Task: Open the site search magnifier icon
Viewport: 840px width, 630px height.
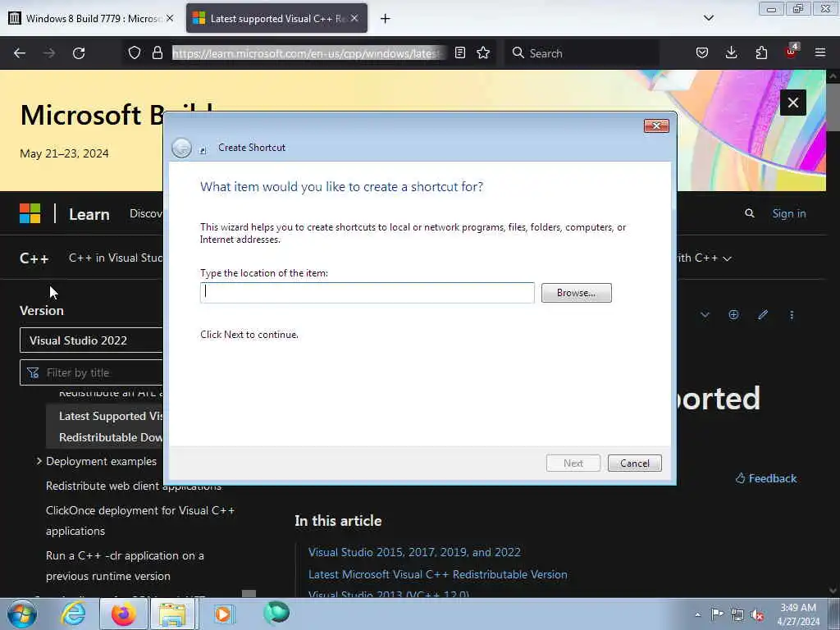Action: (750, 213)
